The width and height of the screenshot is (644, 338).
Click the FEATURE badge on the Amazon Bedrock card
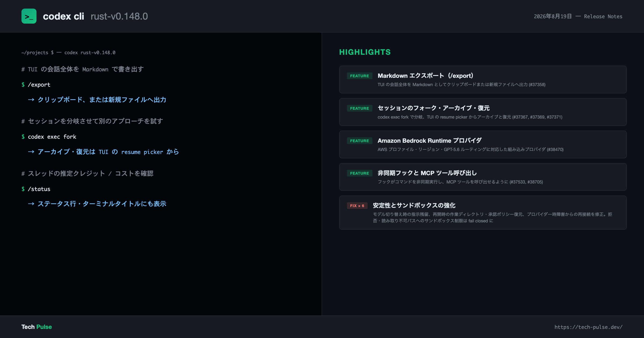[360, 141]
